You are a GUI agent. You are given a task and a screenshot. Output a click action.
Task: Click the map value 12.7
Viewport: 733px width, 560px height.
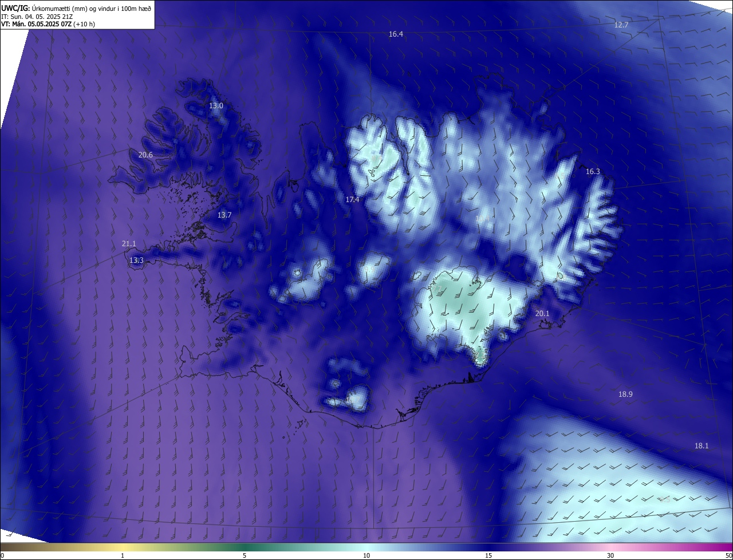click(x=621, y=25)
